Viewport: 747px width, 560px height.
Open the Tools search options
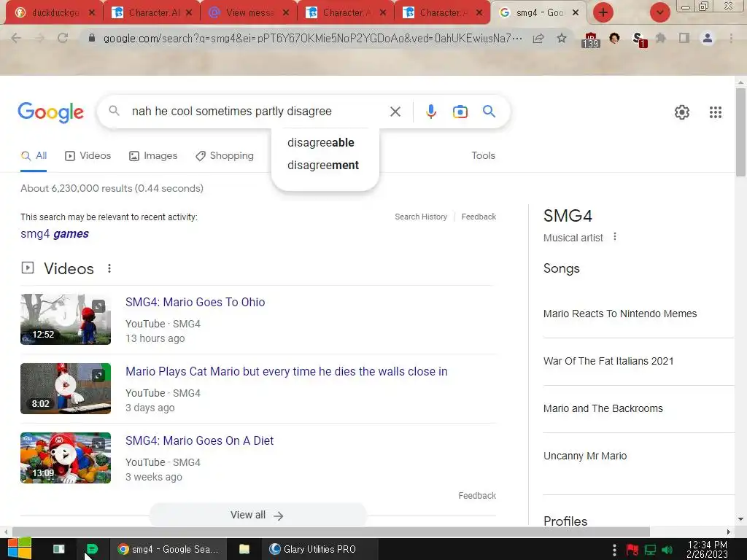pos(483,156)
